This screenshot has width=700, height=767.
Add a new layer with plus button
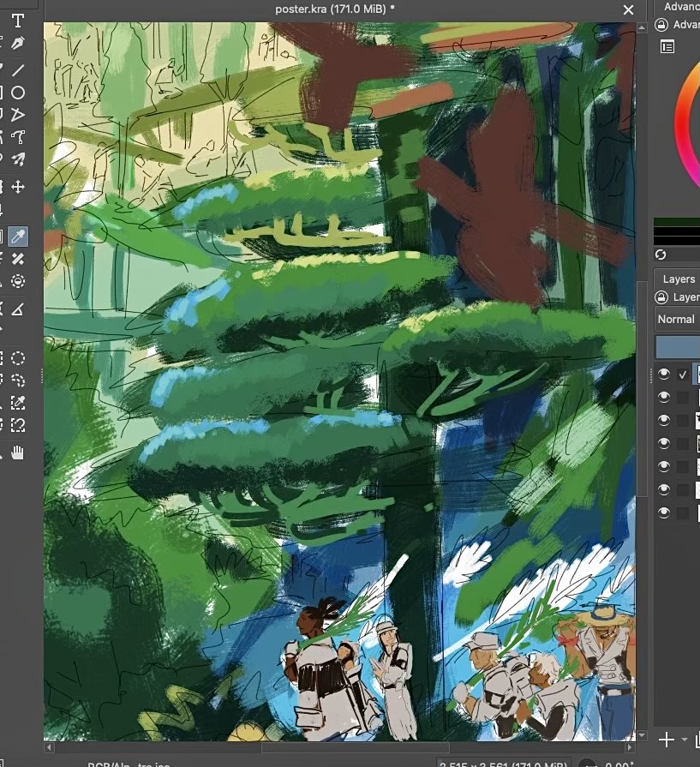coord(667,740)
